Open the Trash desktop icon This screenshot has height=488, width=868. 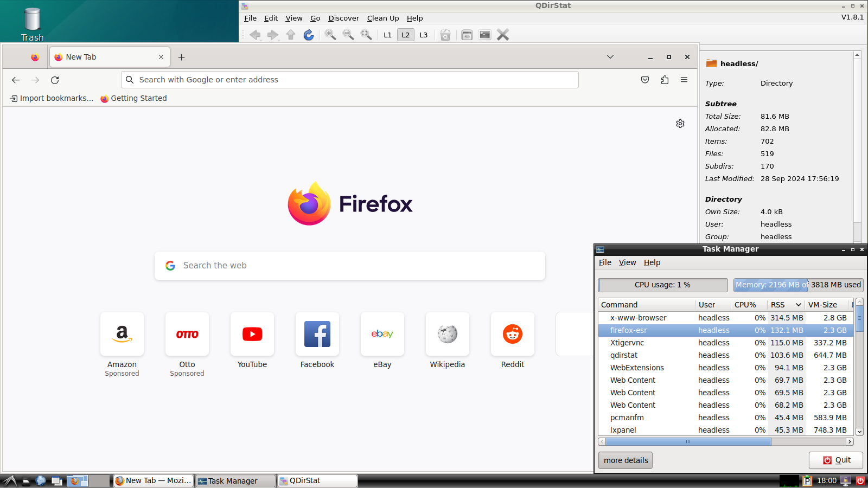pyautogui.click(x=33, y=24)
